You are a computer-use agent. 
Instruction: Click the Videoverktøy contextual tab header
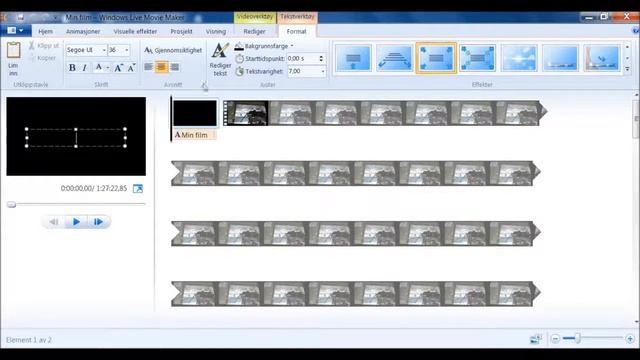[x=255, y=17]
